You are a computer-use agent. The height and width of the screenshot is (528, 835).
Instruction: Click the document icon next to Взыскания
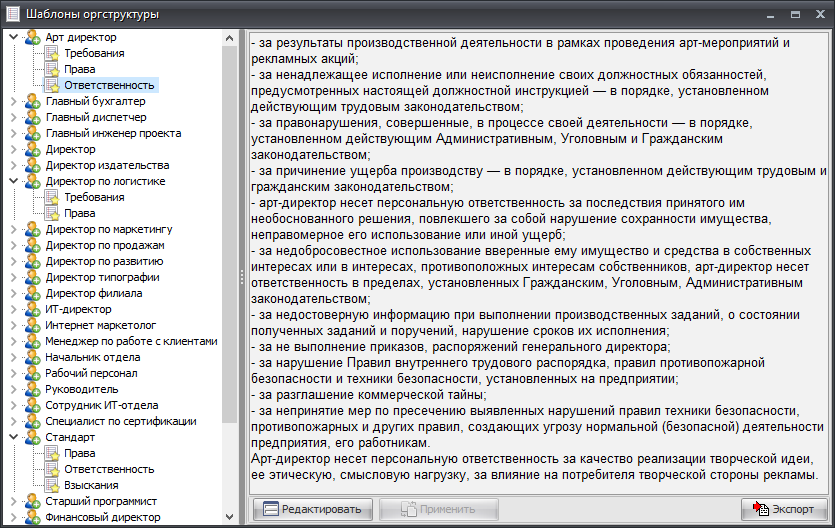point(52,485)
